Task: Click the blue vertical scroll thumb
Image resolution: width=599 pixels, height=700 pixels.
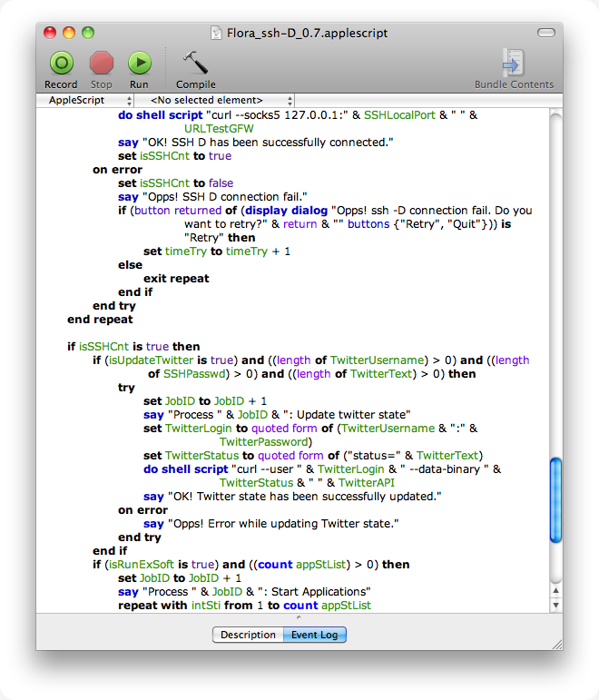Action: point(555,500)
